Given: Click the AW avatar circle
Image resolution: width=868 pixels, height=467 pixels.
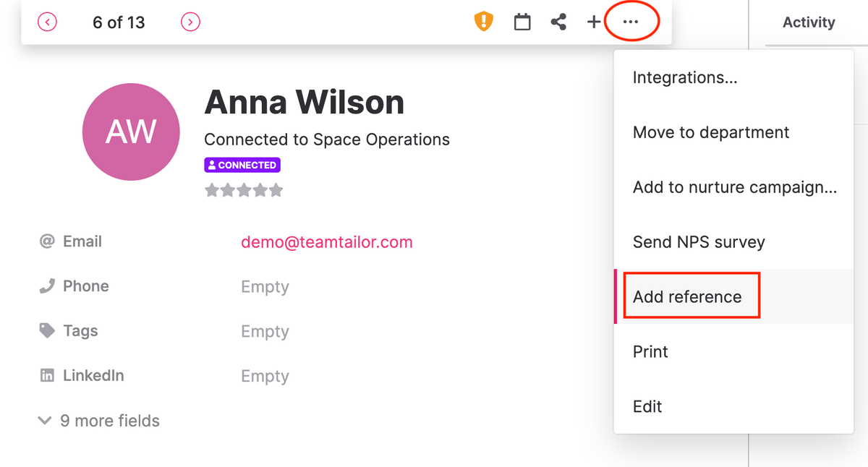Looking at the screenshot, I should click(x=131, y=132).
